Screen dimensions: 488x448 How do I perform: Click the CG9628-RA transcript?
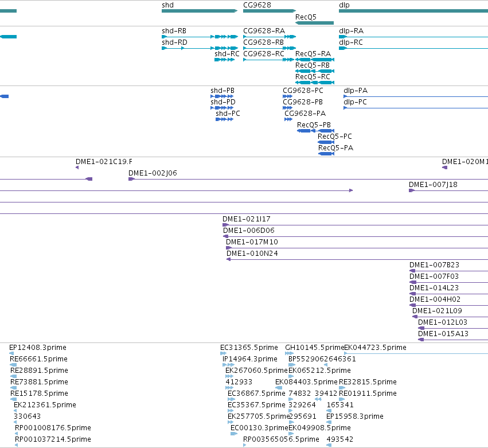270,37
